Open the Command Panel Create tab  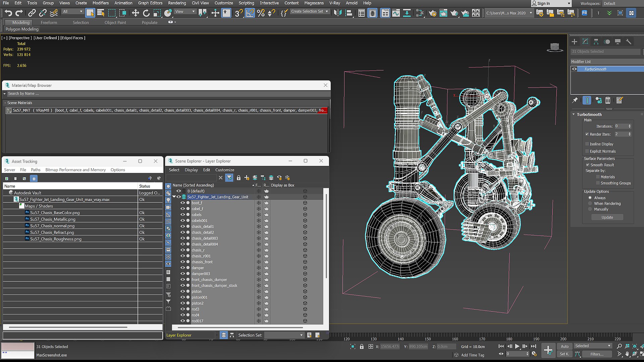click(x=575, y=42)
